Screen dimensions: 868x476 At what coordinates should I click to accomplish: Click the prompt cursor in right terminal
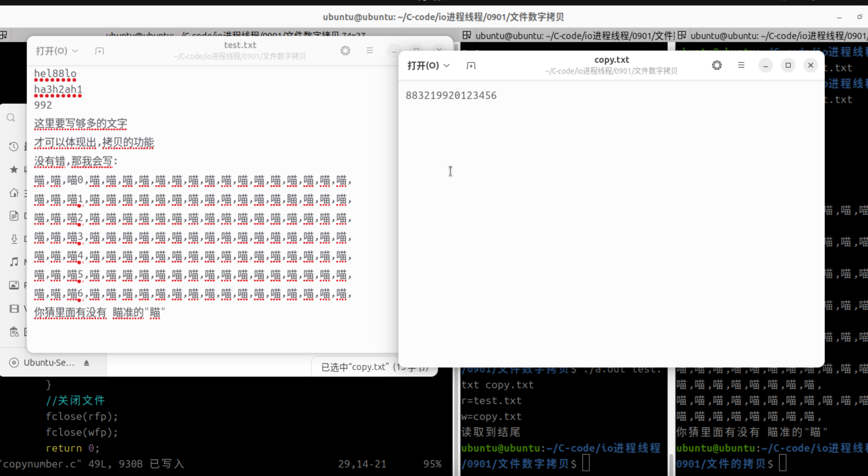782,463
